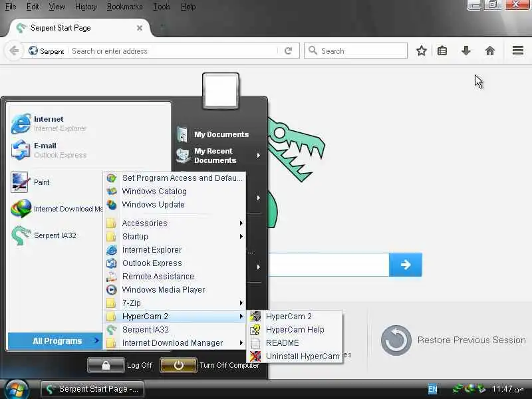Open Windows Catalog
This screenshot has height=399, width=532.
(x=175, y=192)
